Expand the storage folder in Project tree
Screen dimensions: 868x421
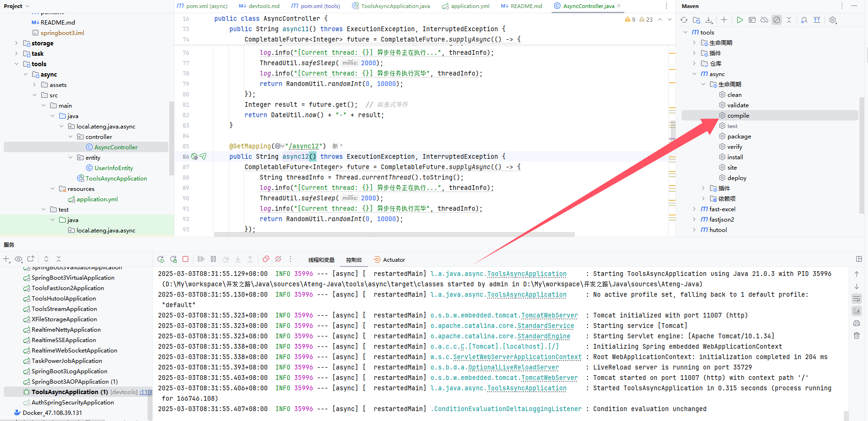click(x=17, y=43)
